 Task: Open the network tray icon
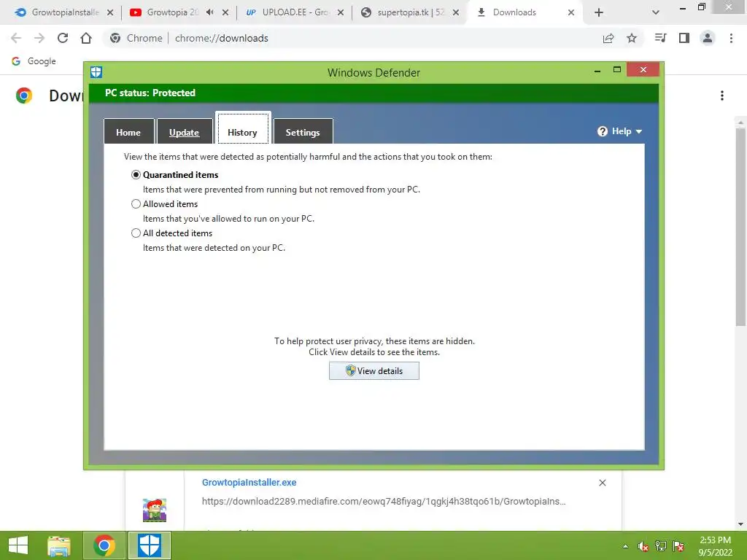point(661,546)
